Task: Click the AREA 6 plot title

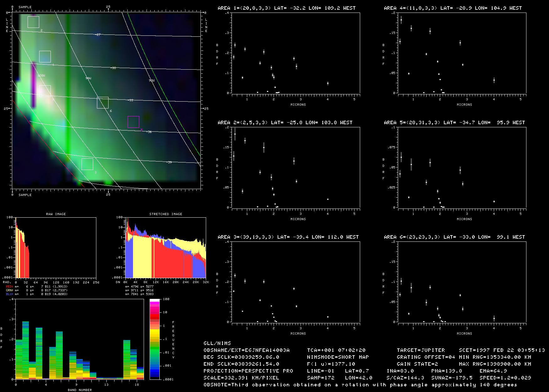Action: point(454,237)
